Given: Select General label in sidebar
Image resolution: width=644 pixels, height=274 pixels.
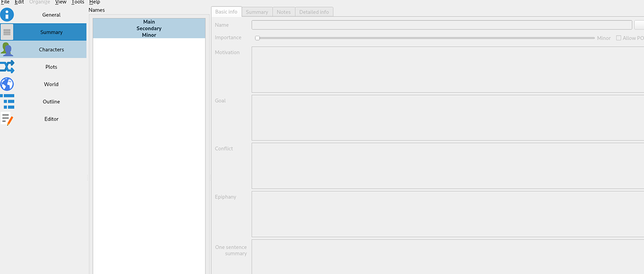Looking at the screenshot, I should tap(52, 15).
